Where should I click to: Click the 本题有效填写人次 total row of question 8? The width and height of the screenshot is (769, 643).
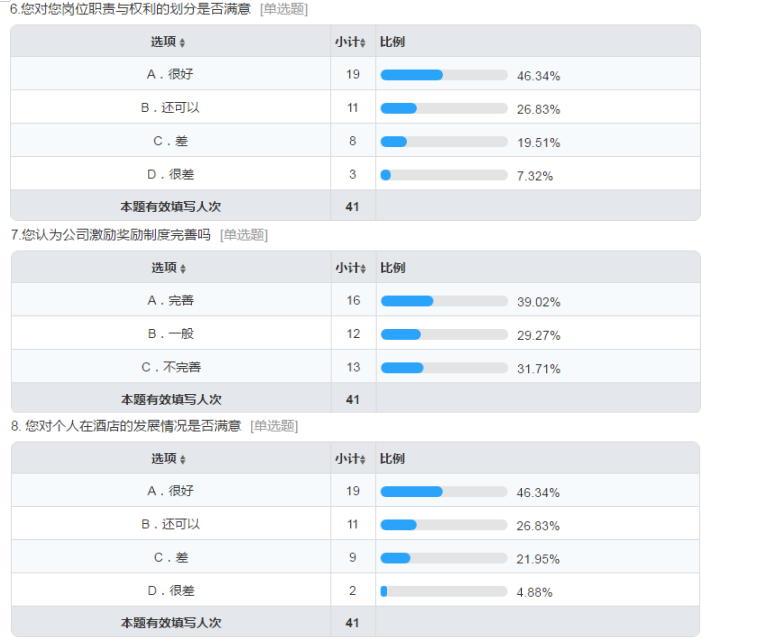pyautogui.click(x=356, y=622)
